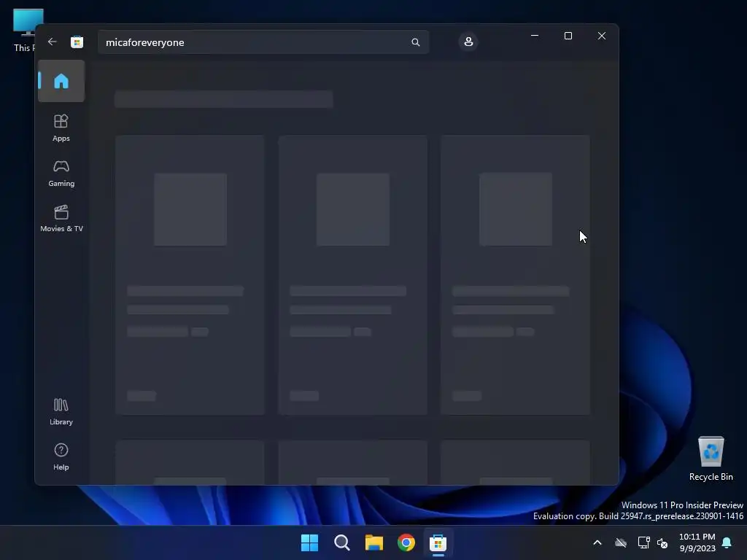747x560 pixels.
Task: Open the account profile icon
Action: (x=468, y=42)
